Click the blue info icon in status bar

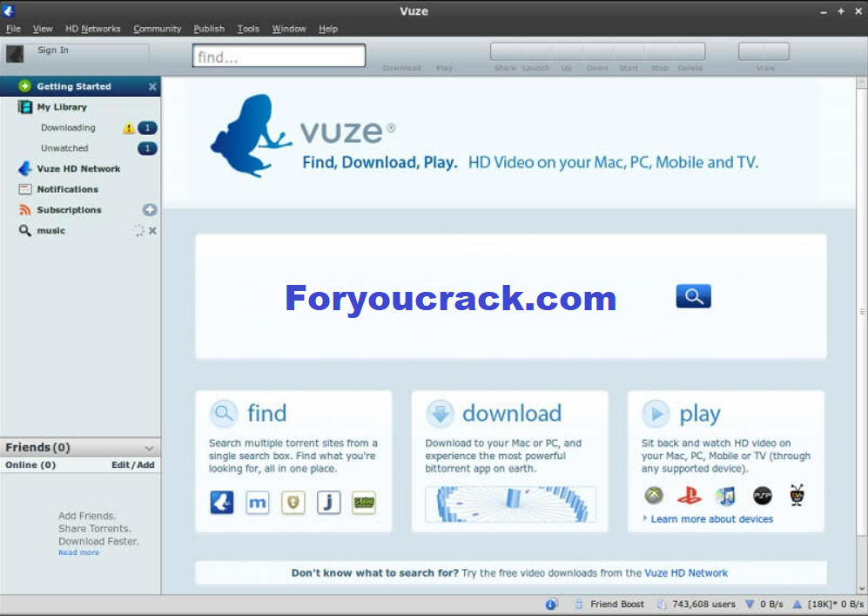click(x=551, y=605)
